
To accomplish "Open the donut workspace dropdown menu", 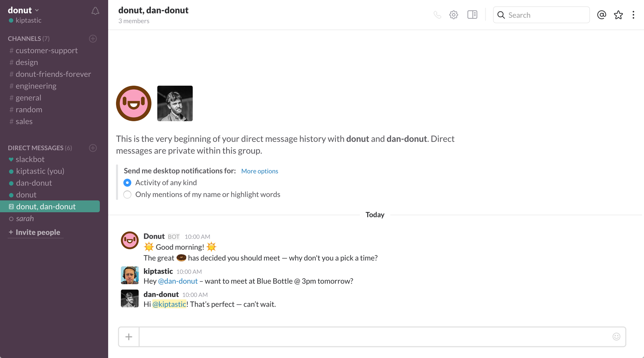I will 24,10.
